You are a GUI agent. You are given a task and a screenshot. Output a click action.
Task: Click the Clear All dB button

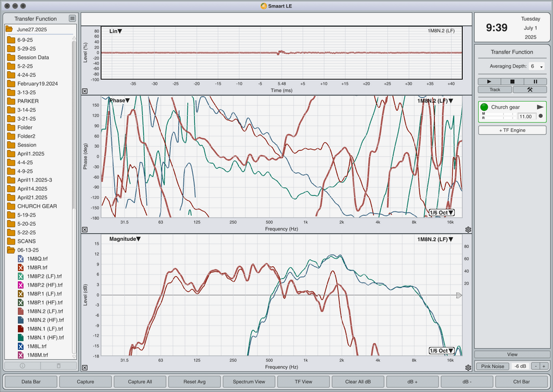(358, 381)
